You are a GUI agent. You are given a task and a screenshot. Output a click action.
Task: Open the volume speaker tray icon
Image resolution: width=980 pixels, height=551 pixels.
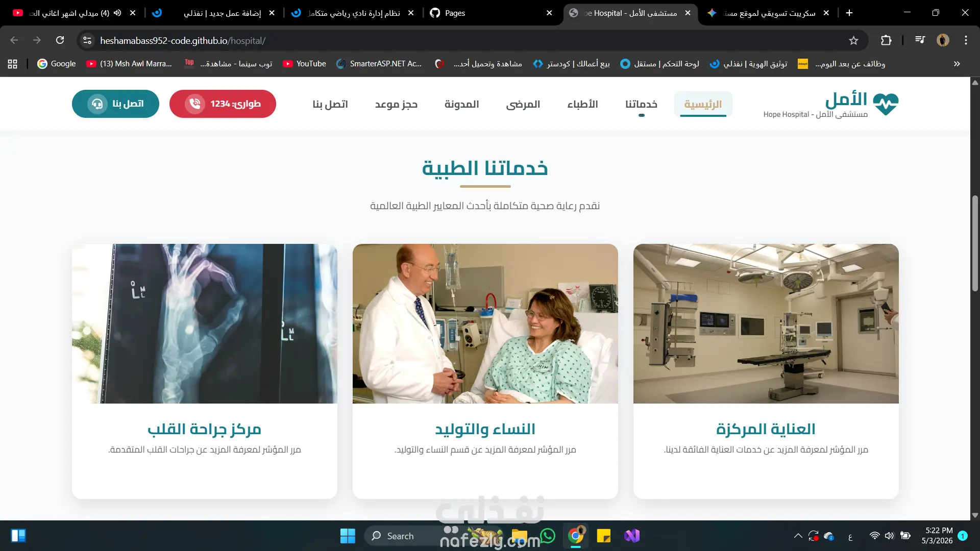890,536
